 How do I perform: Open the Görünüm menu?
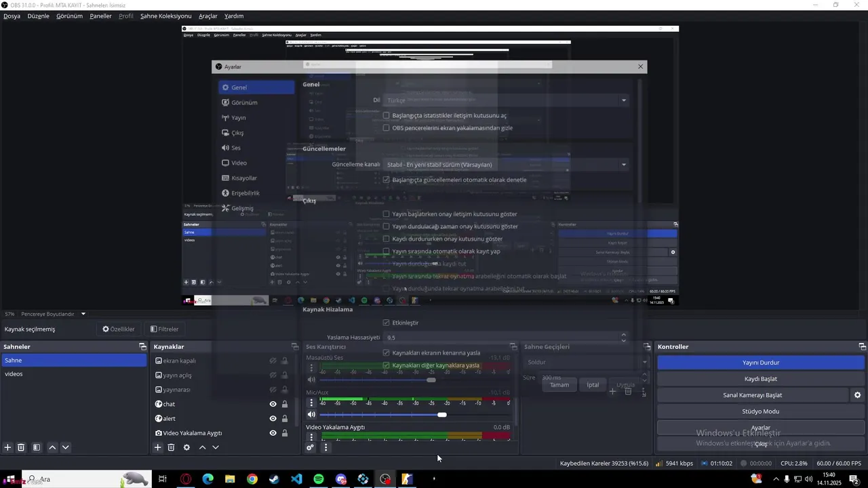click(69, 16)
